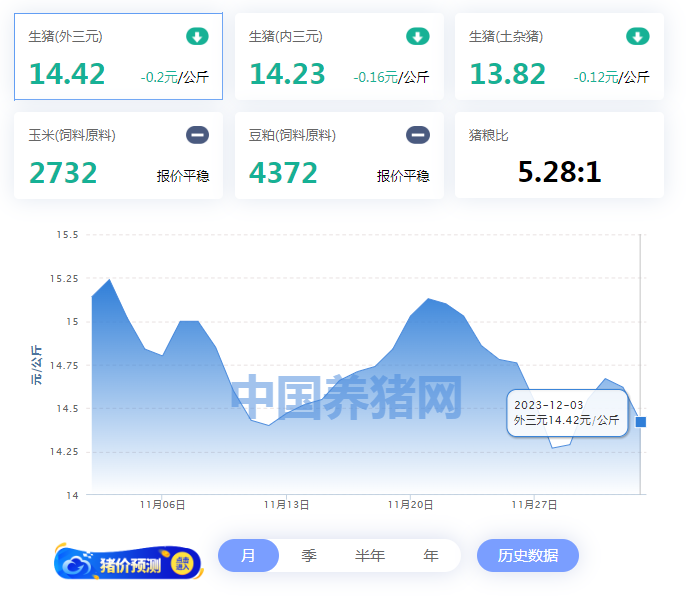
Task: Click the down-arrow icon on 生猪(外三元) card
Action: pos(197,37)
